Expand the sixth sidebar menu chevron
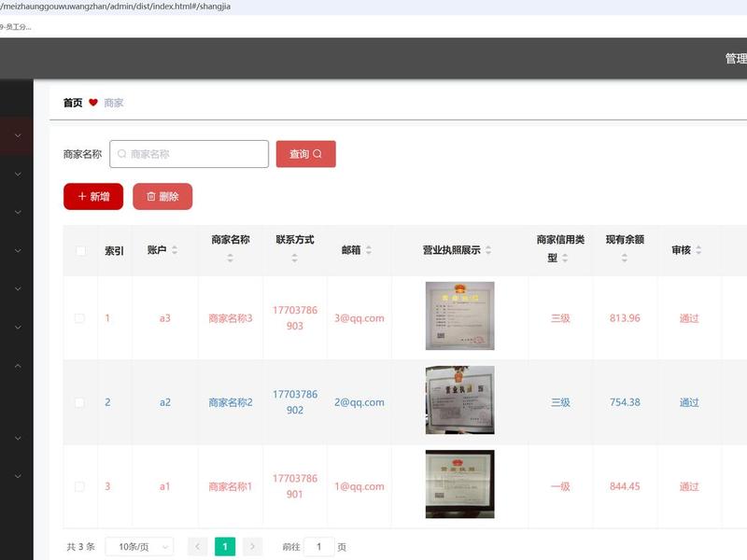Viewport: 747px width, 560px height. pos(18,328)
